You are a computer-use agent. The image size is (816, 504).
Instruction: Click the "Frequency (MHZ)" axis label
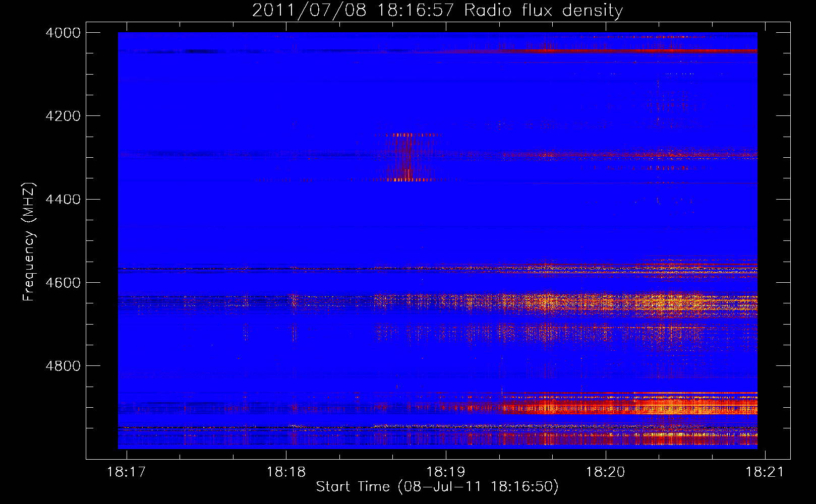coord(29,241)
